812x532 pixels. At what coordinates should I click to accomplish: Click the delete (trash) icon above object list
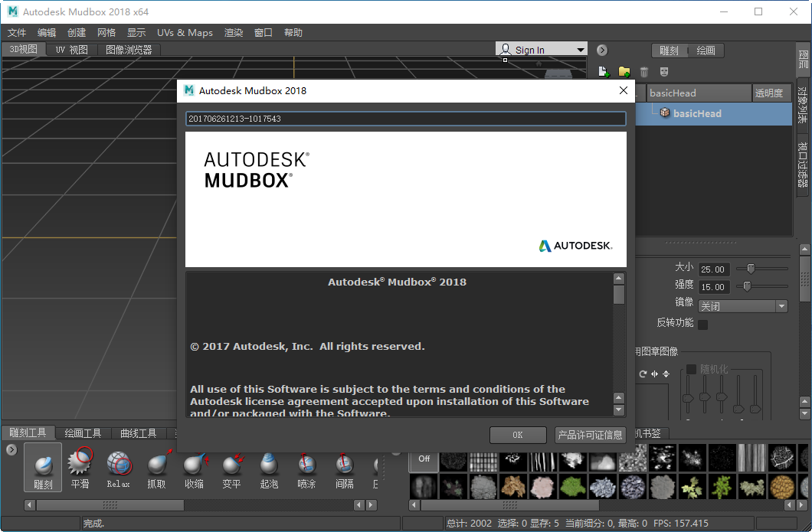(644, 71)
